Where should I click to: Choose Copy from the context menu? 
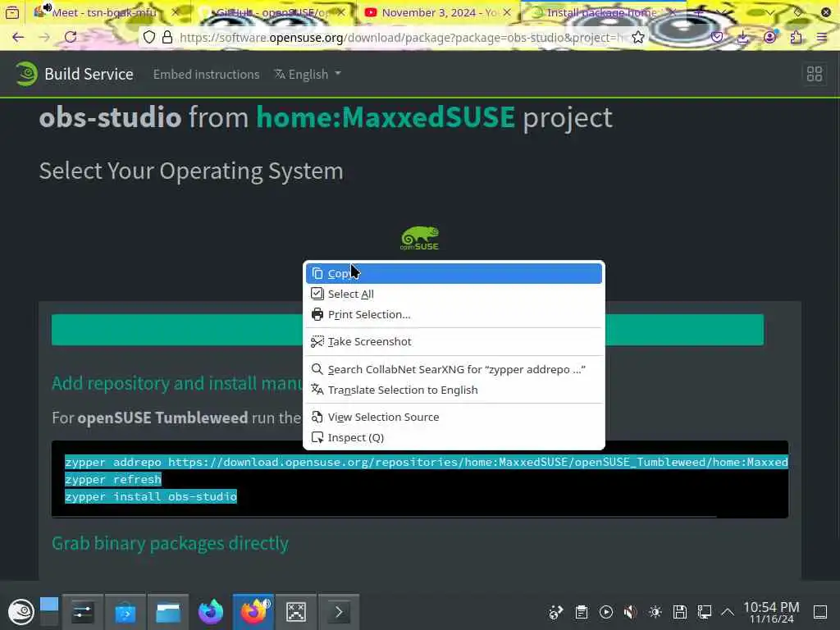tap(454, 273)
